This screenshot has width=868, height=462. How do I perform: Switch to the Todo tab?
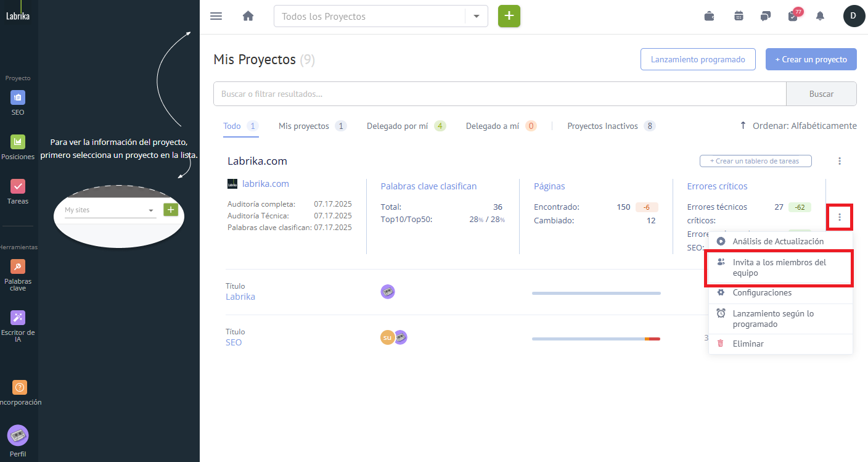241,126
